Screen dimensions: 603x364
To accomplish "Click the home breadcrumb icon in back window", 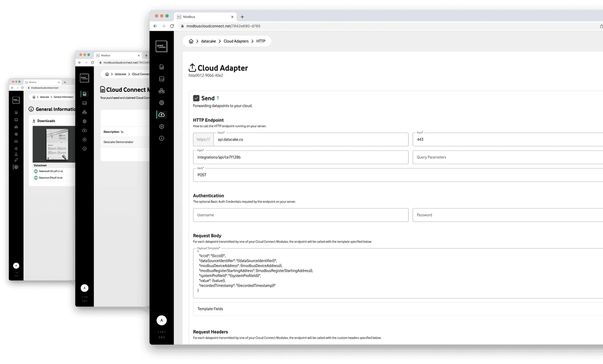I will click(34, 97).
